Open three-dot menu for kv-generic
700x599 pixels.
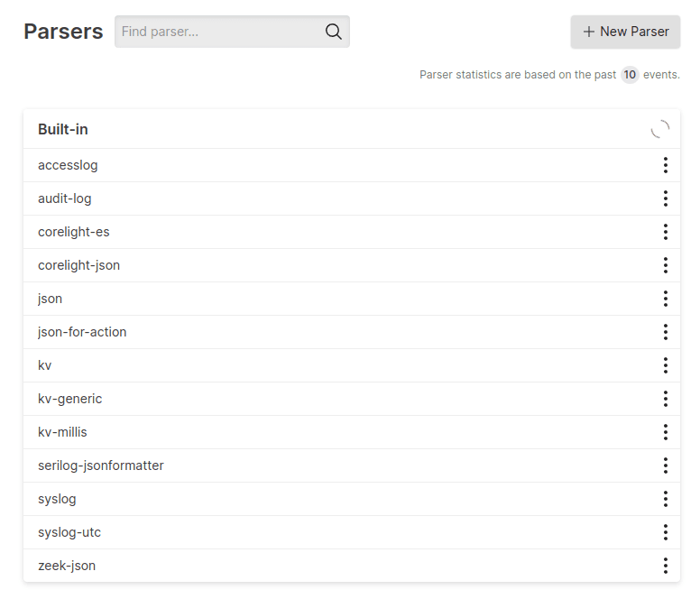(x=665, y=399)
